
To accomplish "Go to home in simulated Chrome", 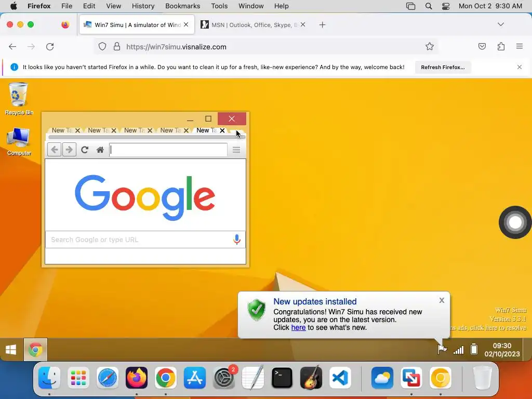I will click(x=100, y=150).
